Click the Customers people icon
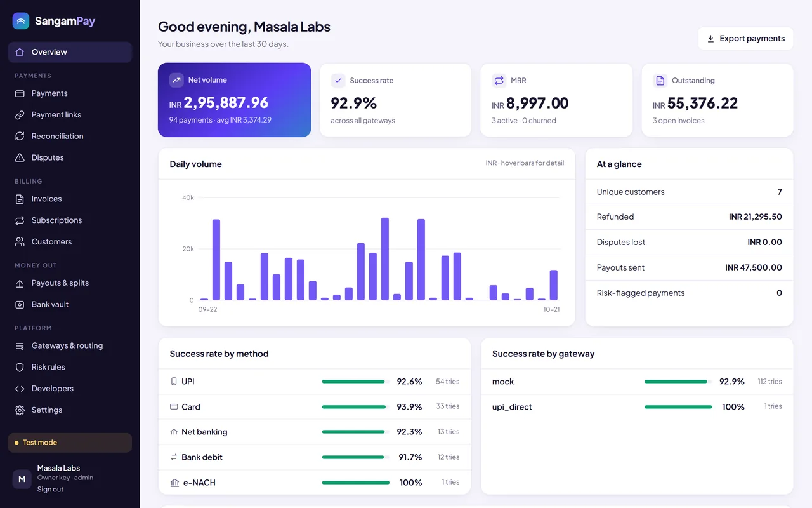812x508 pixels. click(20, 242)
